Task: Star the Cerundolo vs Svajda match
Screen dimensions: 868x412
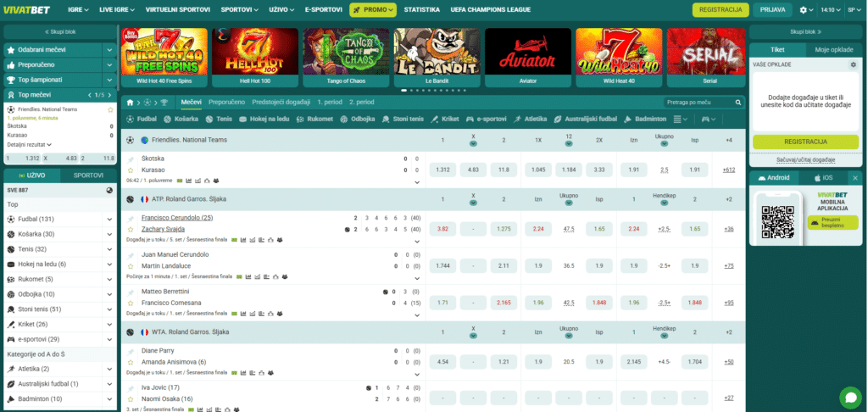Action: [131, 229]
